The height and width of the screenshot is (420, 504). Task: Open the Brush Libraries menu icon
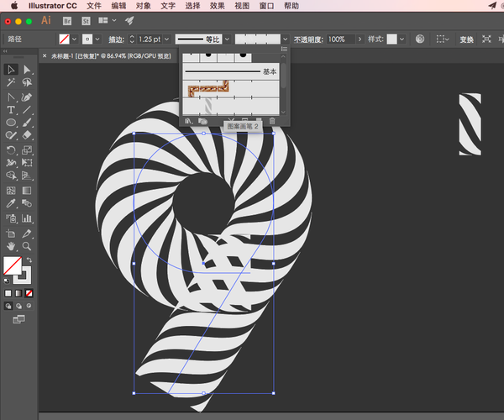pos(188,122)
